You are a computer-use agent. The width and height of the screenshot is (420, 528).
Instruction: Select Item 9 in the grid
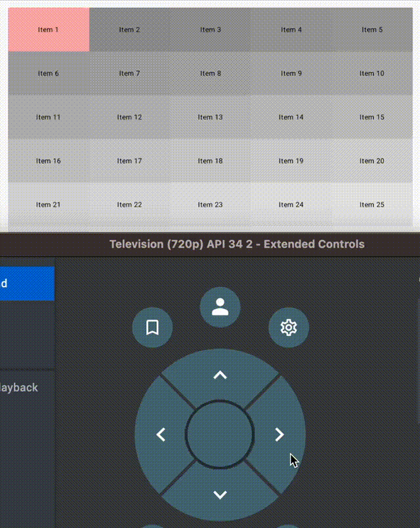coord(291,73)
